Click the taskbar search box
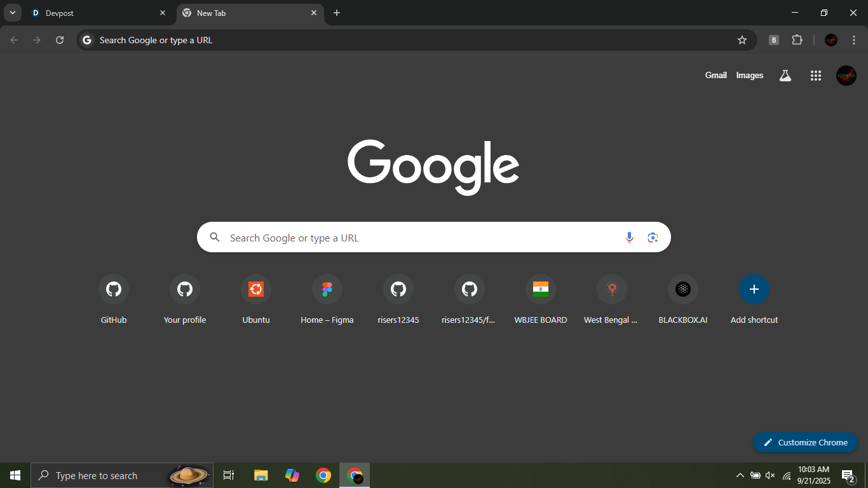Image resolution: width=868 pixels, height=488 pixels. coord(122,475)
